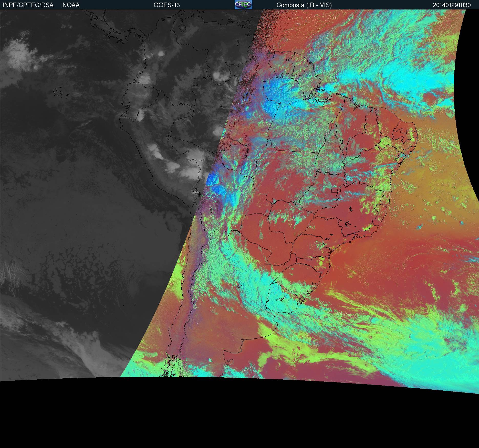Click the Composta (IR - VIS) title

point(304,5)
